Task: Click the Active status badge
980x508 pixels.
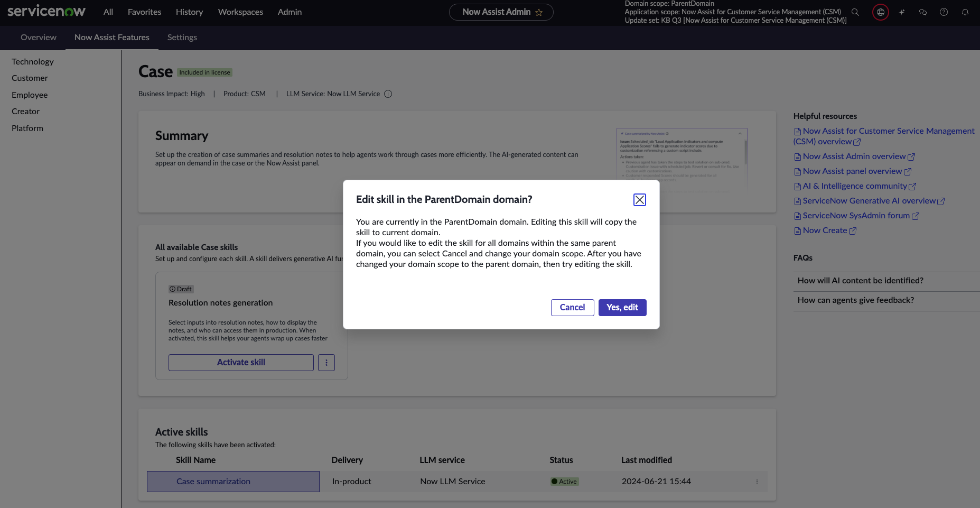Action: 565,482
